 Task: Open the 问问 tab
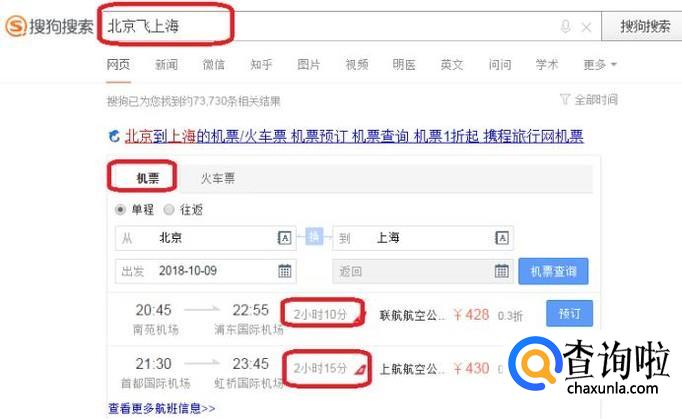click(500, 65)
